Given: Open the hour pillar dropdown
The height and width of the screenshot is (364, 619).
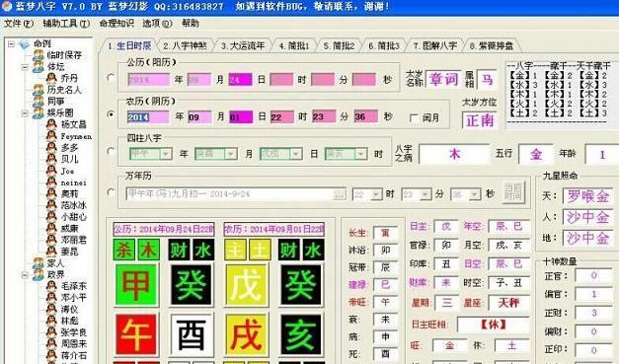Looking at the screenshot, I should pyautogui.click(x=360, y=154).
